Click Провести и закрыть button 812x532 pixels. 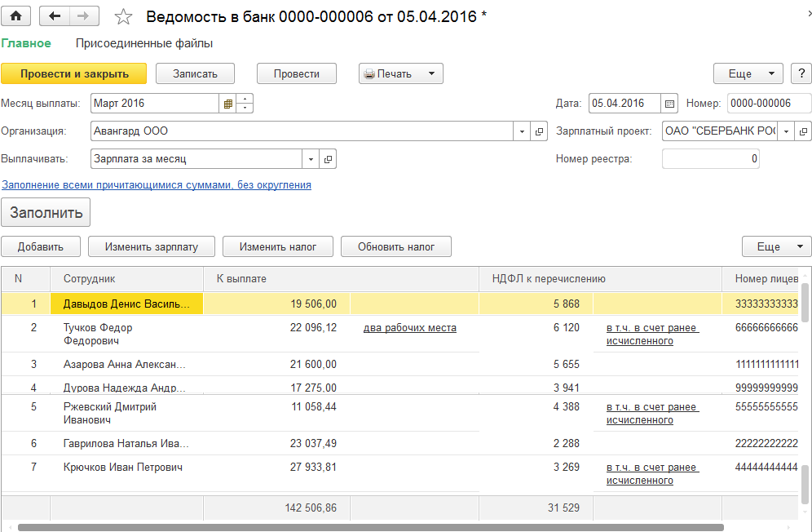[74, 73]
